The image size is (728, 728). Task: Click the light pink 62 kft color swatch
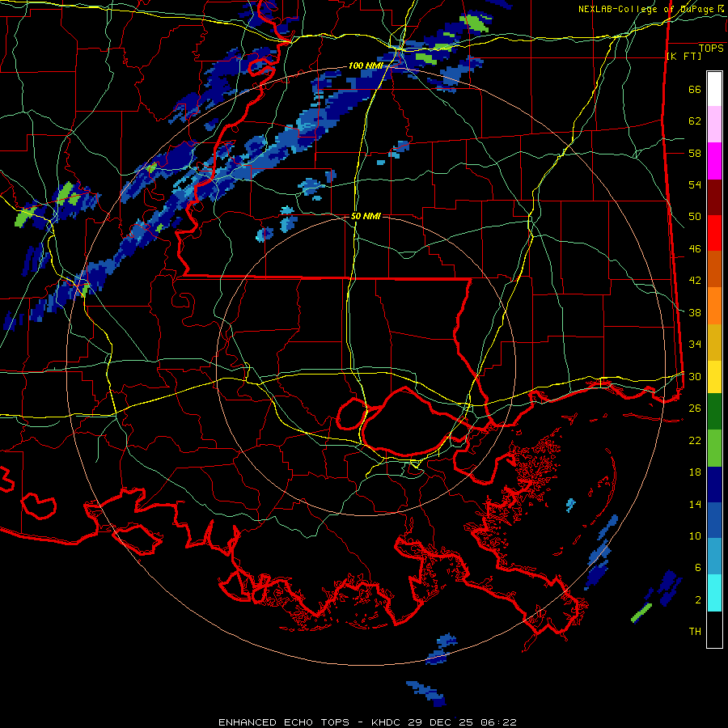coord(714,125)
